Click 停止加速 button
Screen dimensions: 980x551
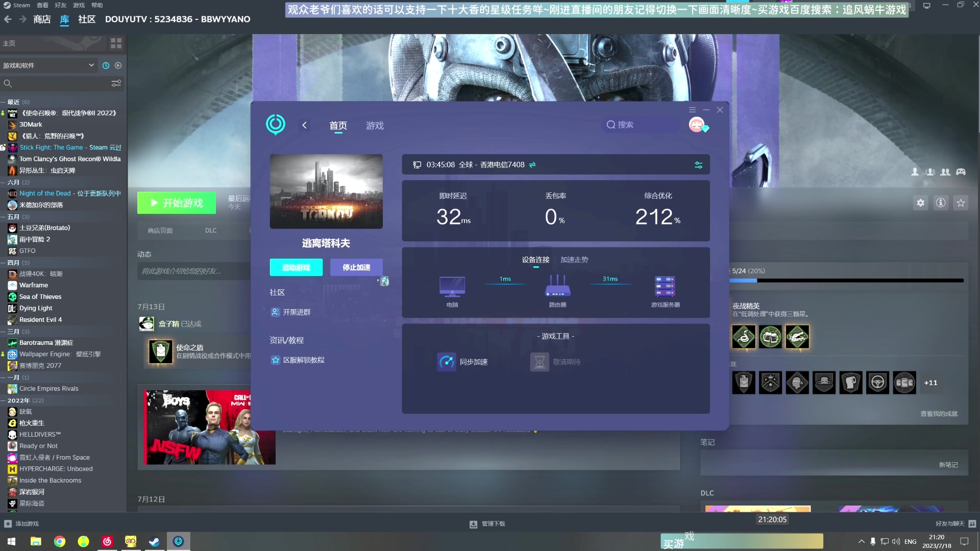pyautogui.click(x=356, y=267)
